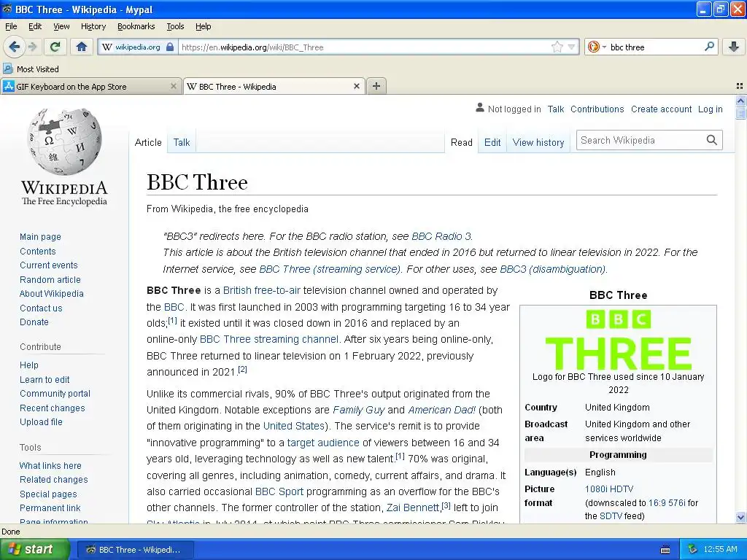Viewport: 747px width, 560px height.
Task: Click the scrollbar up arrow
Action: [740, 101]
